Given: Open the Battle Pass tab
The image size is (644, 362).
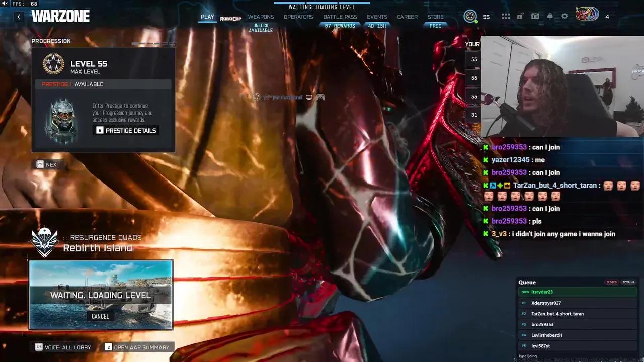Looking at the screenshot, I should coord(340,17).
